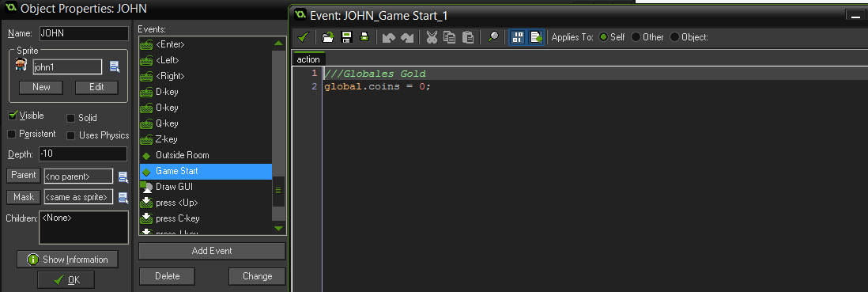Print the code with the printer icon
Viewport: 868px width, 292px height.
[364, 37]
